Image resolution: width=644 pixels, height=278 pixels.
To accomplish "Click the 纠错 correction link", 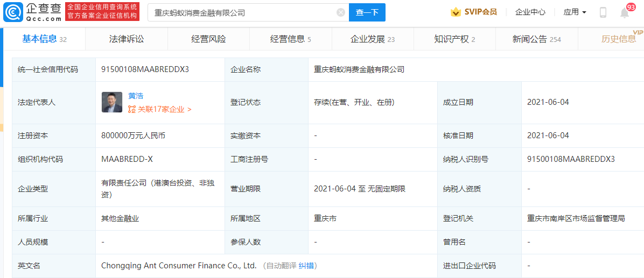I will click(307, 265).
